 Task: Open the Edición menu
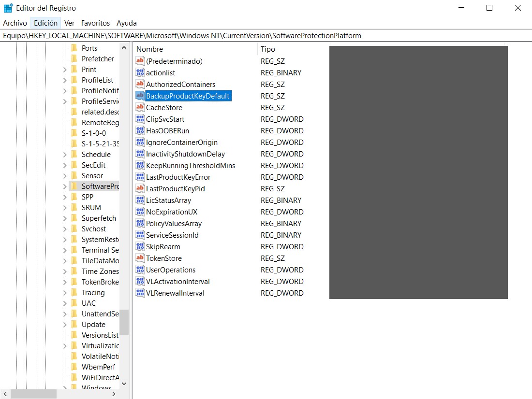pyautogui.click(x=46, y=23)
